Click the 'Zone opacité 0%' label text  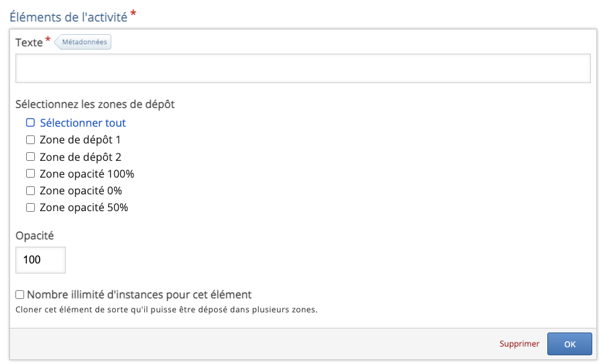point(80,190)
